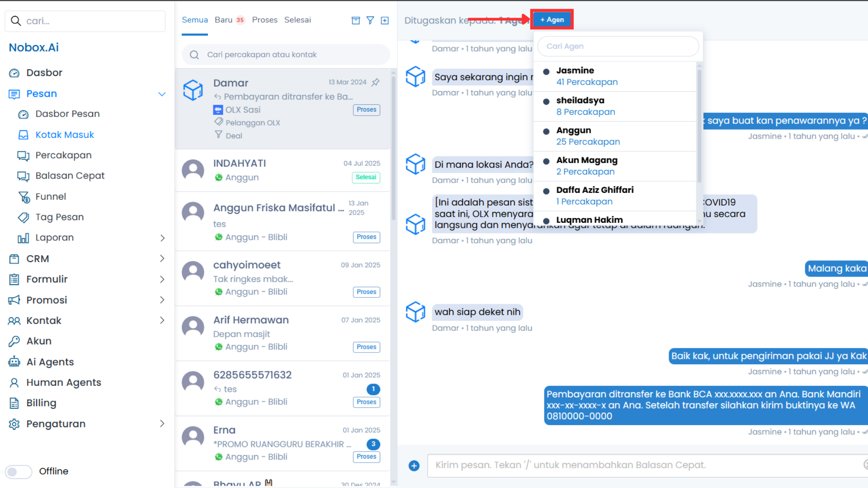Open Funnel in the sidebar
868x488 pixels.
pyautogui.click(x=51, y=197)
